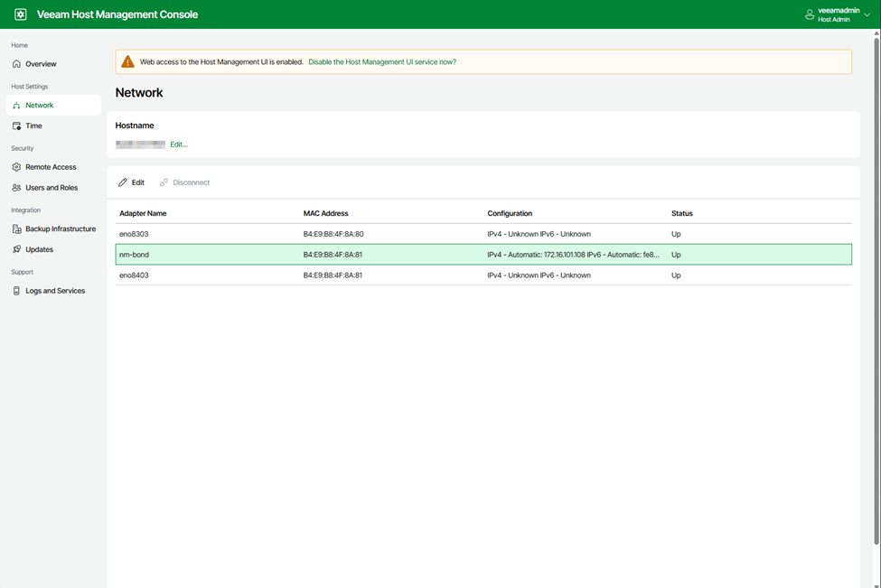
Task: Click the orange warning triangle icon
Action: tap(127, 62)
